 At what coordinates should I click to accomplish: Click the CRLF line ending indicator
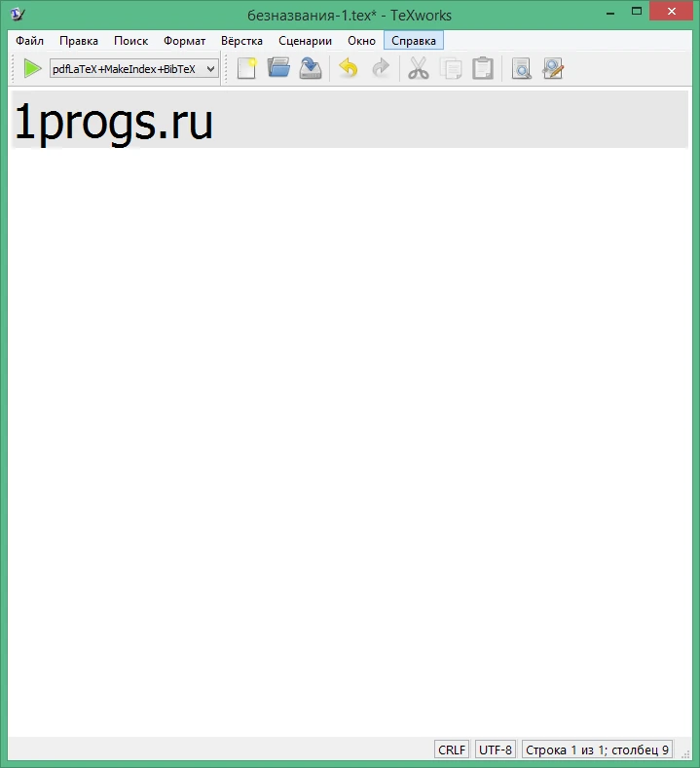(x=452, y=750)
